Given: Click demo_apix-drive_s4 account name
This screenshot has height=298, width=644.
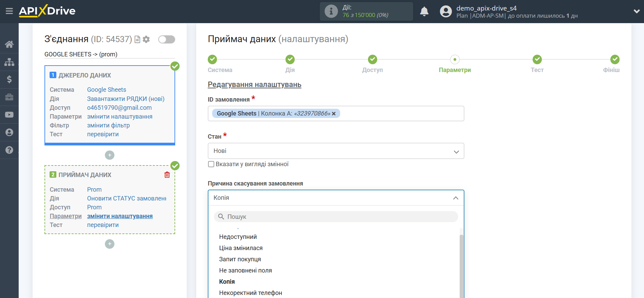Looking at the screenshot, I should click(x=486, y=8).
